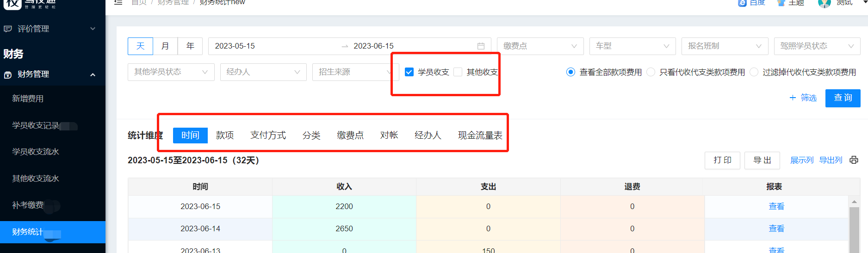Check the 其他收支 checkbox
Screen dimensions: 868x253
point(458,72)
